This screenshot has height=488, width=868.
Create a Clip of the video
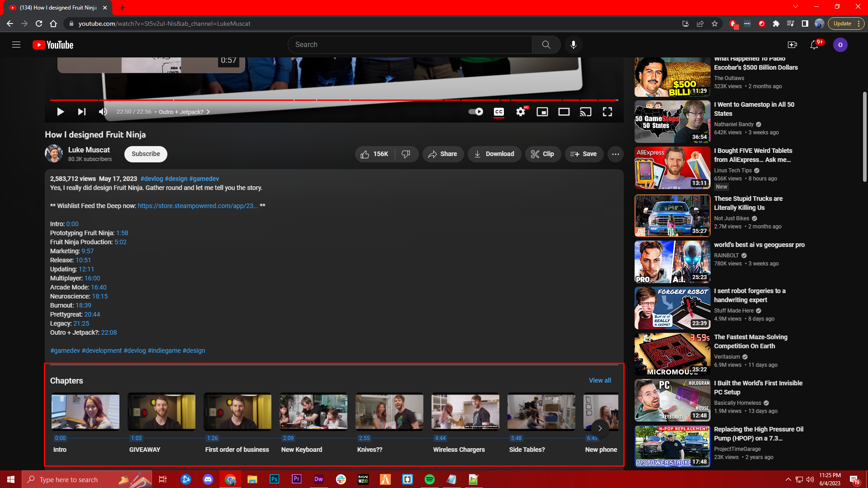click(x=542, y=154)
